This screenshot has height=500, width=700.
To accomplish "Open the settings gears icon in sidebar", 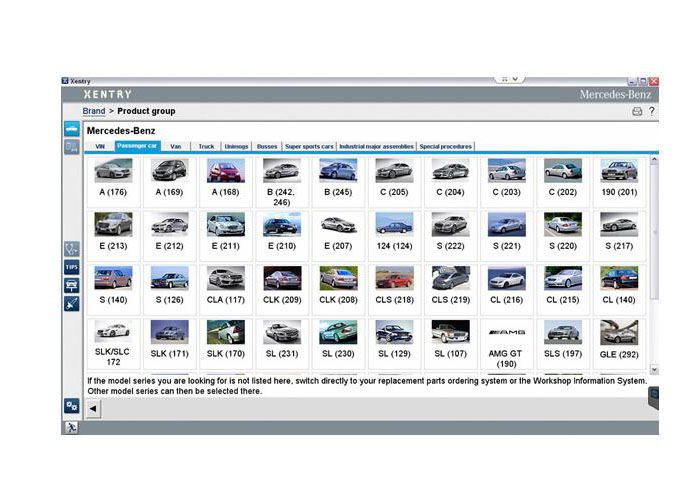I will click(71, 406).
